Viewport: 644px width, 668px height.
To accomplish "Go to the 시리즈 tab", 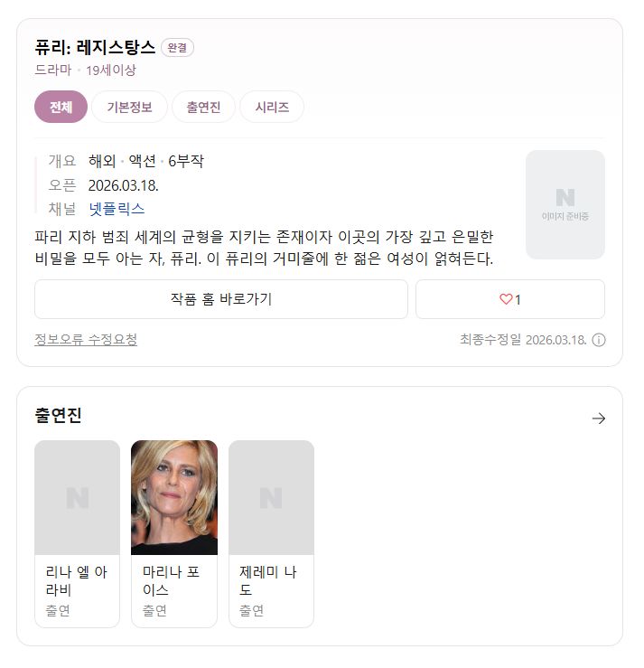I will point(272,107).
